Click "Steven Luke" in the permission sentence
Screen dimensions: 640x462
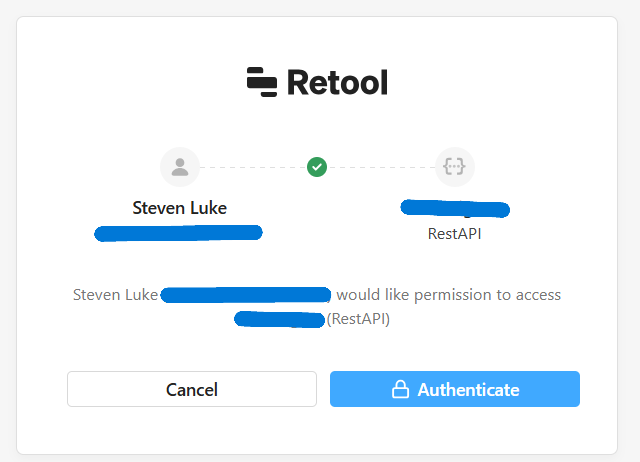click(115, 295)
